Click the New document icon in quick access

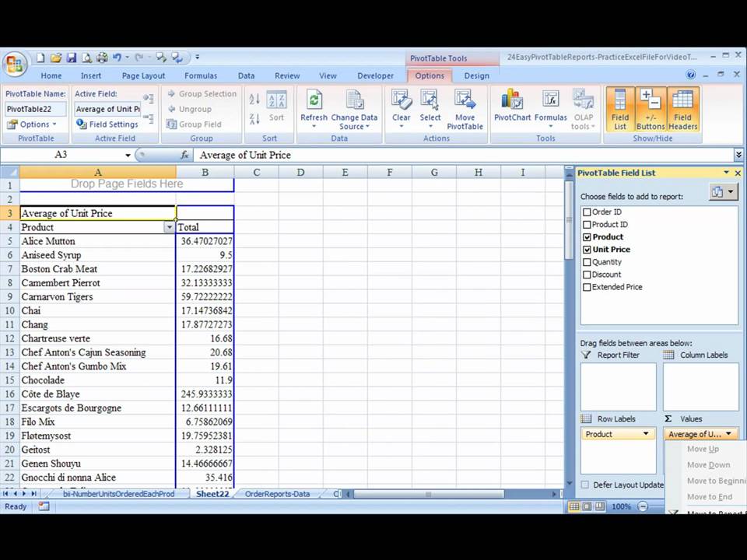[40, 58]
